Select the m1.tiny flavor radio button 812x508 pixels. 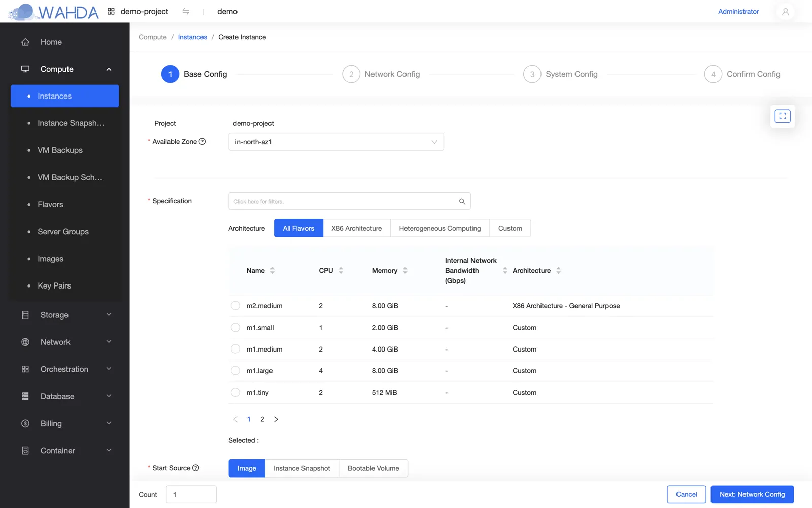(x=235, y=392)
